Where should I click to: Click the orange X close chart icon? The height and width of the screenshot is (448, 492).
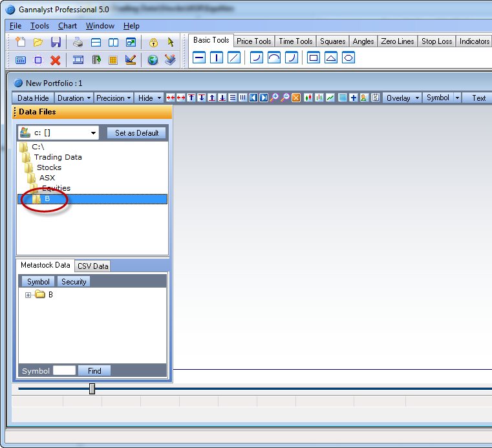click(296, 98)
